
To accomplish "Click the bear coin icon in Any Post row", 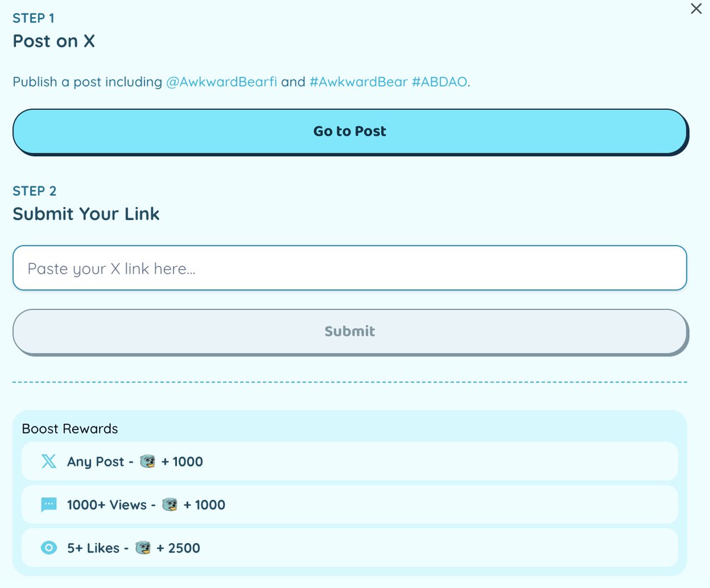I will coord(147,461).
